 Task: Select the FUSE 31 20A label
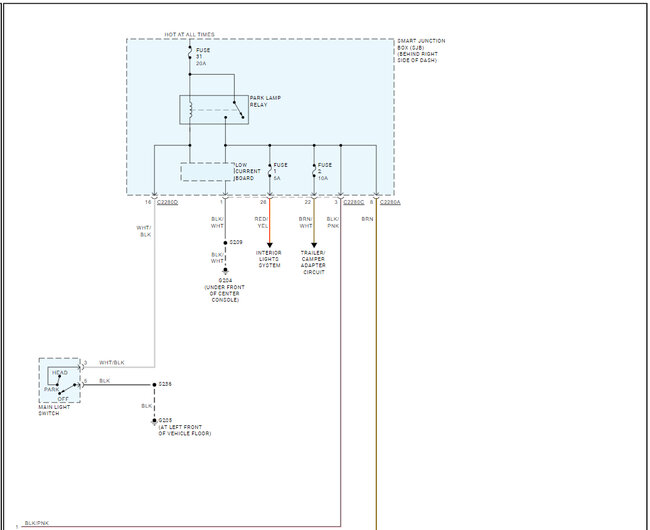click(x=203, y=57)
